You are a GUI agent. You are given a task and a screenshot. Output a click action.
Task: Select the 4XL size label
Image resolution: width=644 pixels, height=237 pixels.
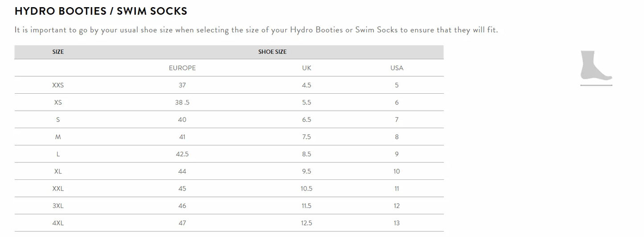58,223
